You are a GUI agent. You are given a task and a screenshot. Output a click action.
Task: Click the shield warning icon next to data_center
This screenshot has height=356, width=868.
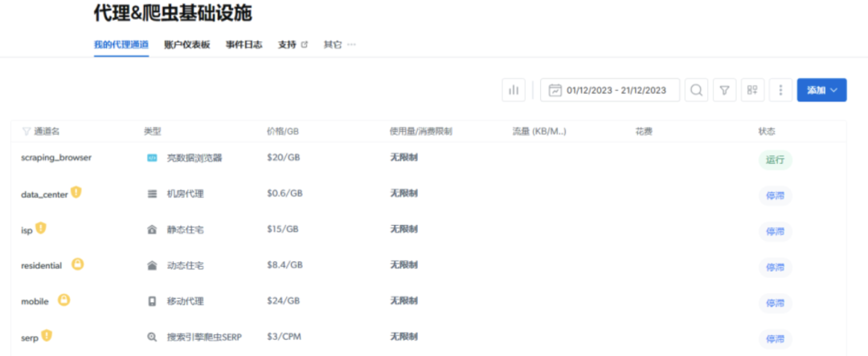[x=76, y=192]
